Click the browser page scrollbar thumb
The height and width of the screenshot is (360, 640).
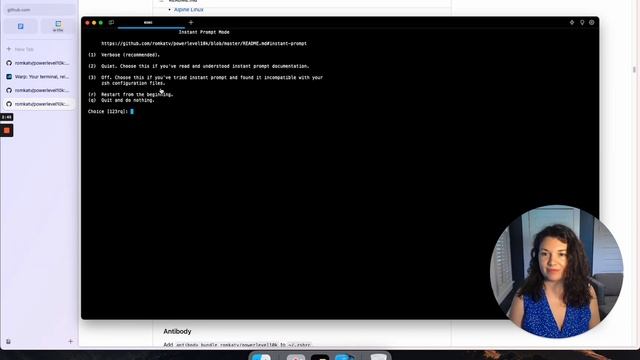click(x=634, y=69)
